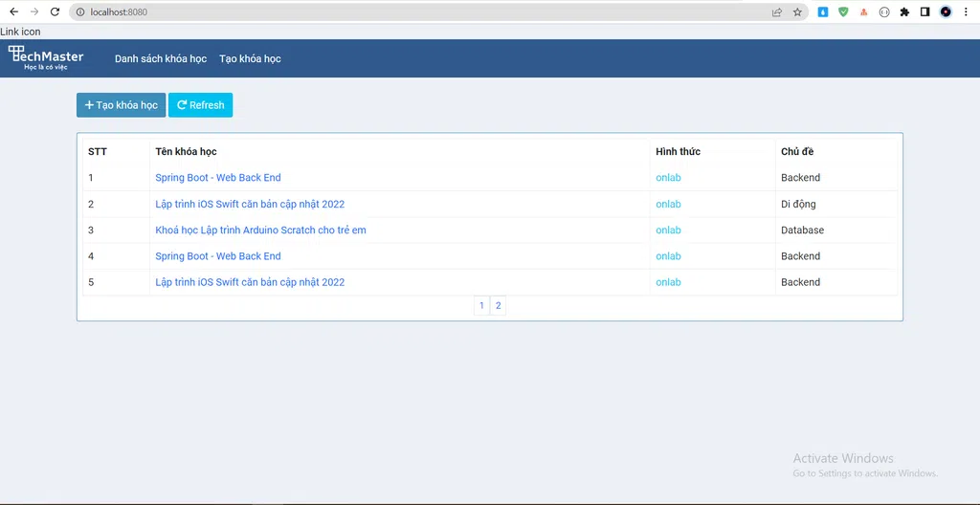Screen dimensions: 980x505
Task: Click the plus icon on Tạo khóa học button
Action: click(x=89, y=105)
